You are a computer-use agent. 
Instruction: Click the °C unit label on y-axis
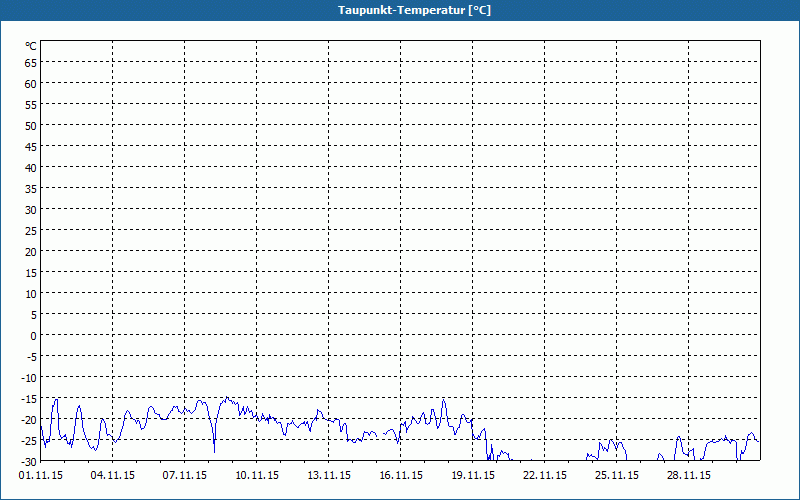(31, 46)
